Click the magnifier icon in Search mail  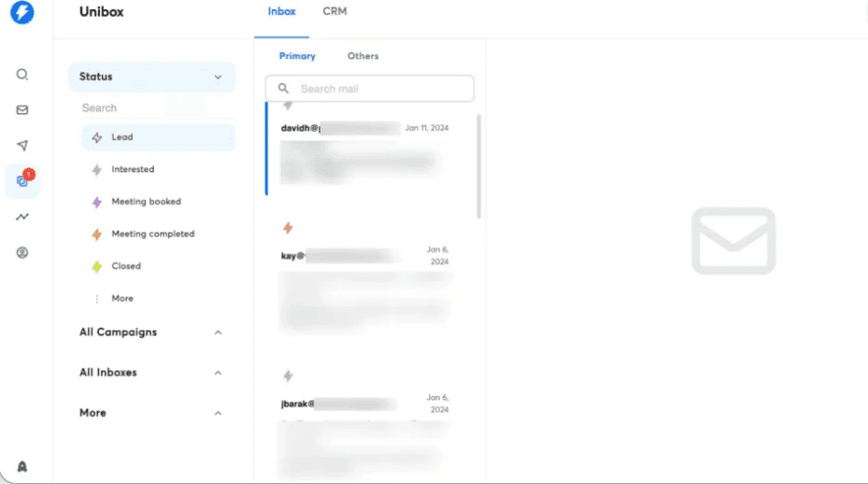pyautogui.click(x=283, y=89)
